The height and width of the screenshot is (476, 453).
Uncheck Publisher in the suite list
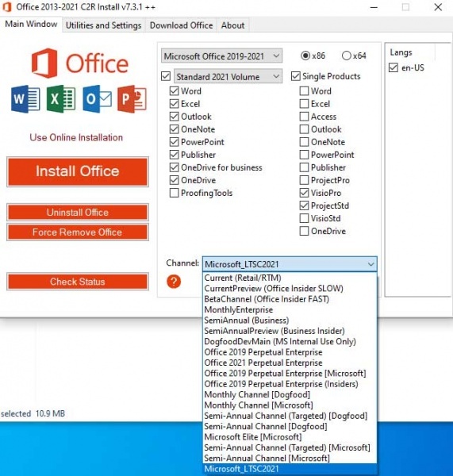(174, 155)
